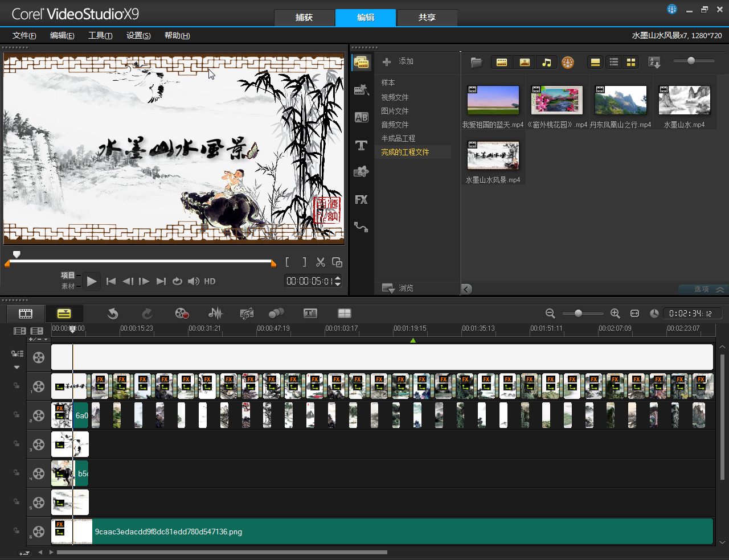Open the Track Motion tool
Screen dimensions: 729x560
tap(276, 314)
